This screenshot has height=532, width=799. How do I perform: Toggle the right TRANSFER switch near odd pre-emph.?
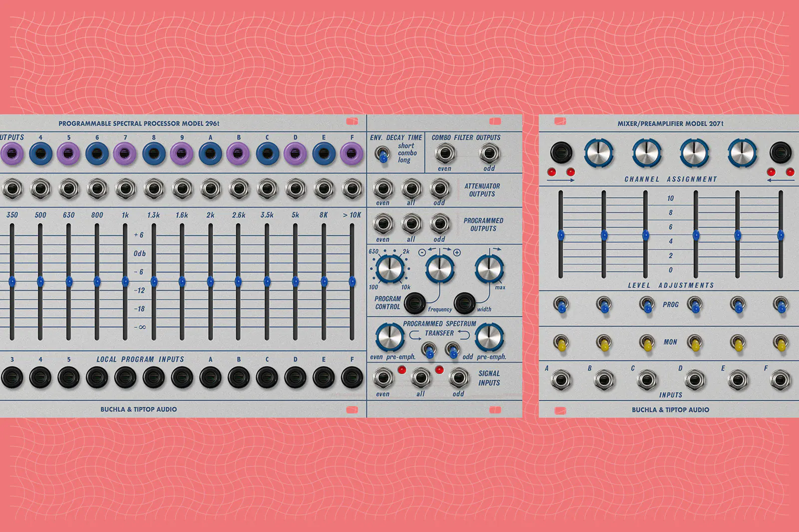[x=452, y=350]
